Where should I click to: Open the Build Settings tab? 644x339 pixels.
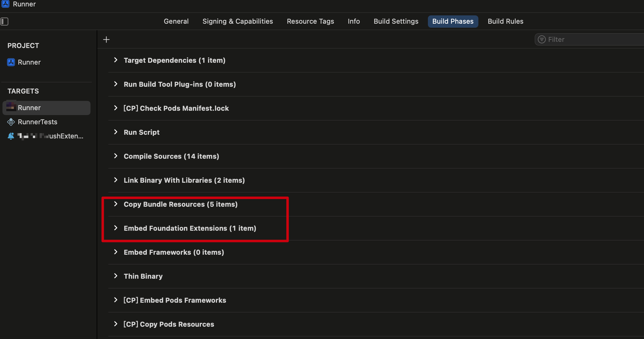coord(396,22)
